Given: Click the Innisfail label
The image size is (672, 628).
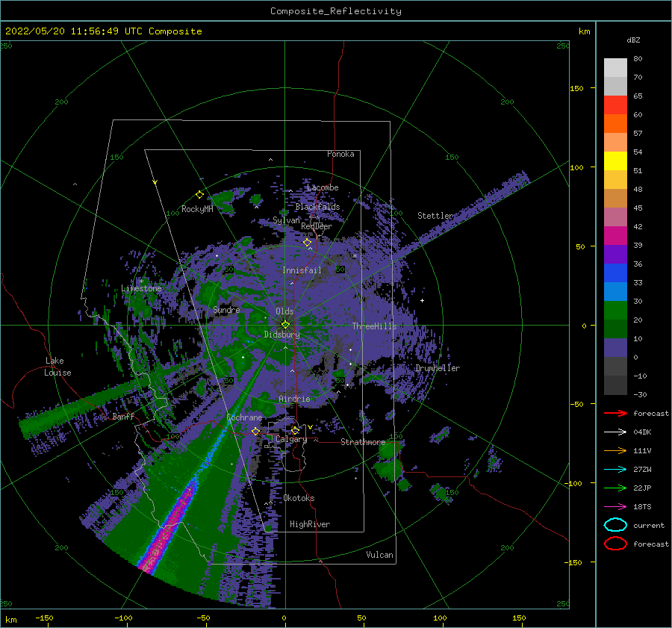Looking at the screenshot, I should coord(302,270).
